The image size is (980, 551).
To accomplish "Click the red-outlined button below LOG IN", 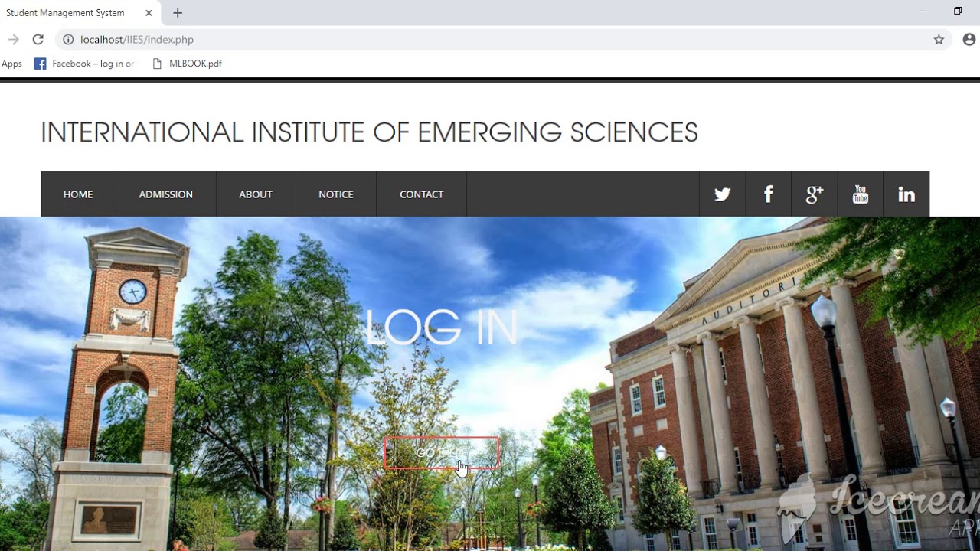I will [x=442, y=453].
